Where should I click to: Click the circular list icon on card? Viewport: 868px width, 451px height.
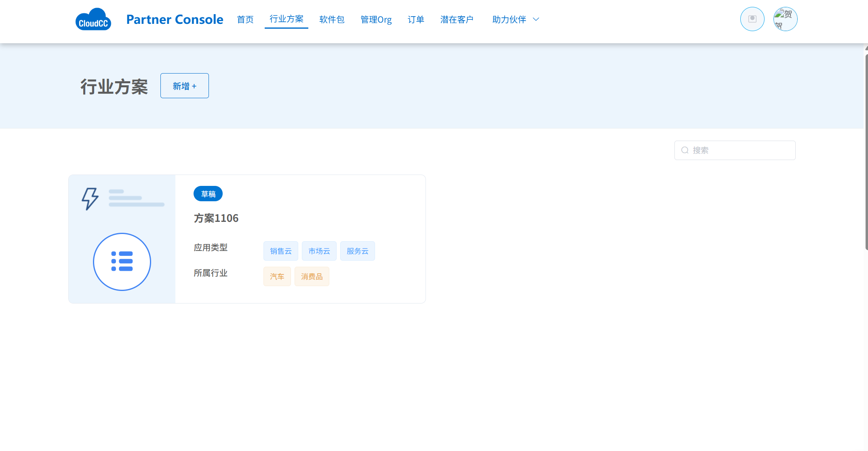(x=122, y=261)
